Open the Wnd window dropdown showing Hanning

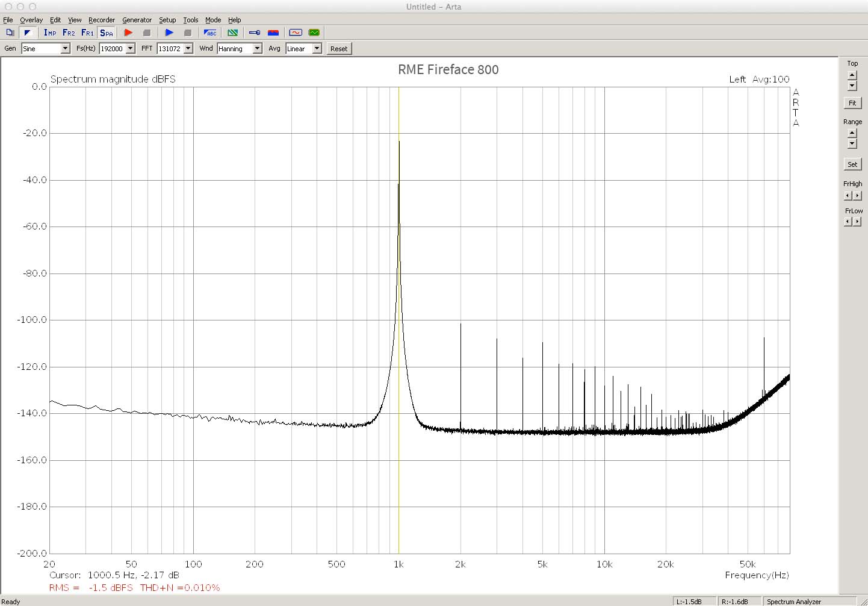tap(240, 48)
